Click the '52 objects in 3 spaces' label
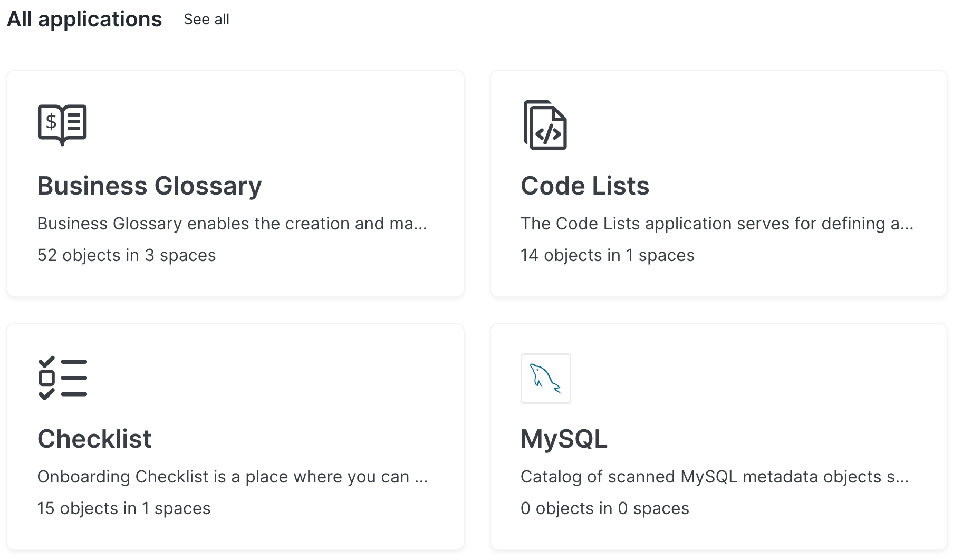 [126, 255]
